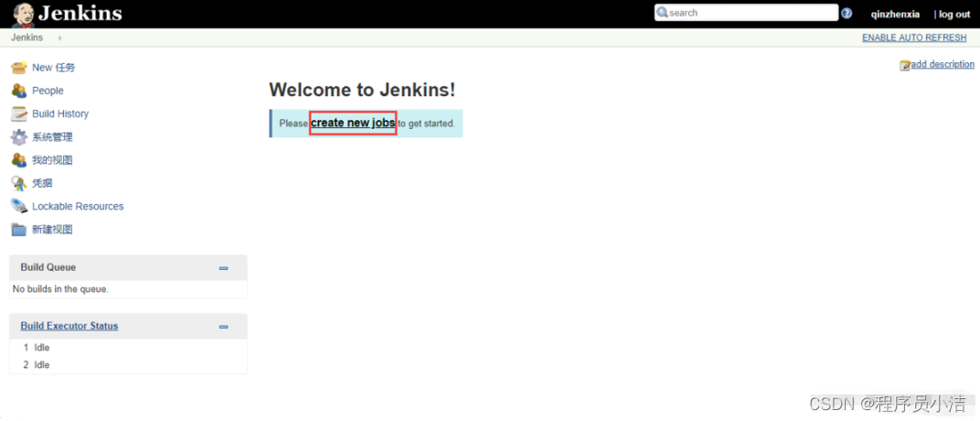Viewport: 980px width, 421px height.
Task: Open the qinzhenxia user profile link
Action: tap(895, 15)
